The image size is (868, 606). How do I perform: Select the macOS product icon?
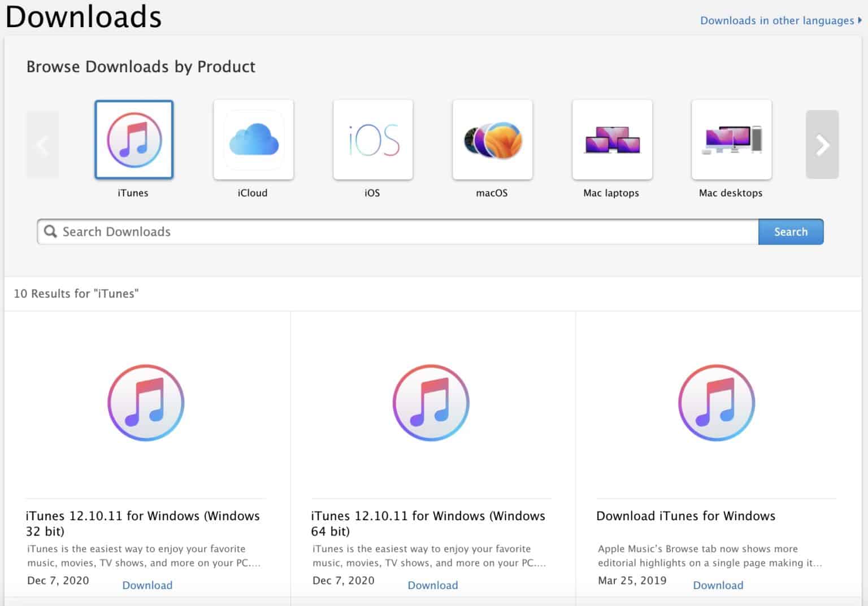click(x=492, y=139)
